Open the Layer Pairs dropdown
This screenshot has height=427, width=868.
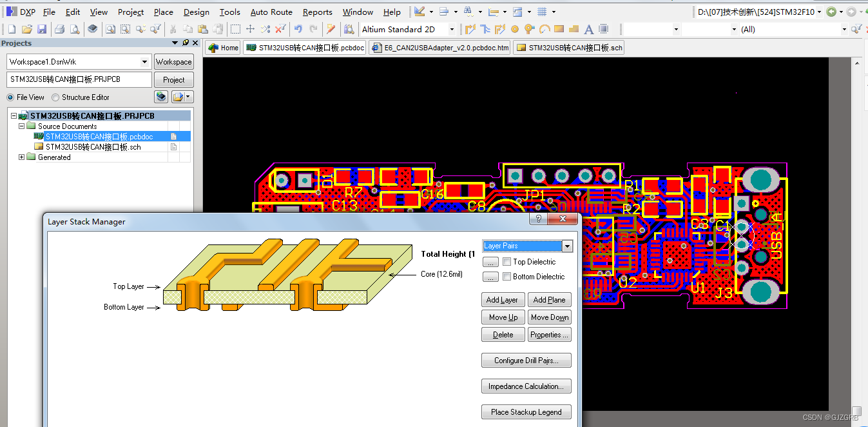click(566, 246)
